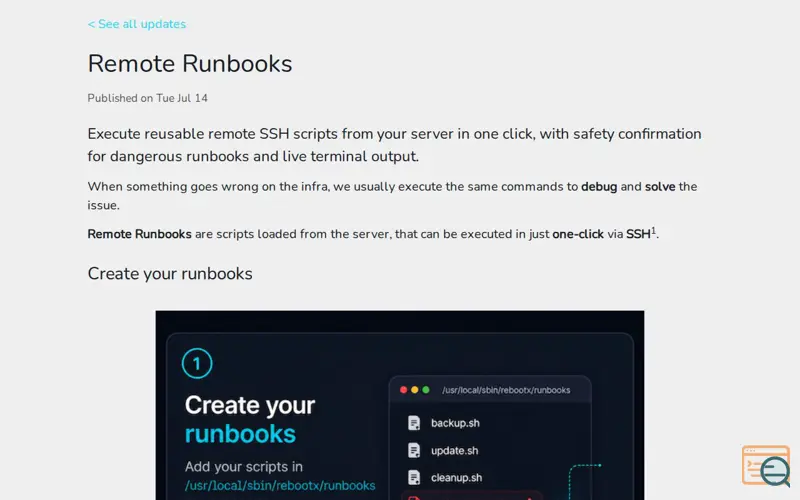Open the Create your runbooks illustration image

pyautogui.click(x=400, y=405)
